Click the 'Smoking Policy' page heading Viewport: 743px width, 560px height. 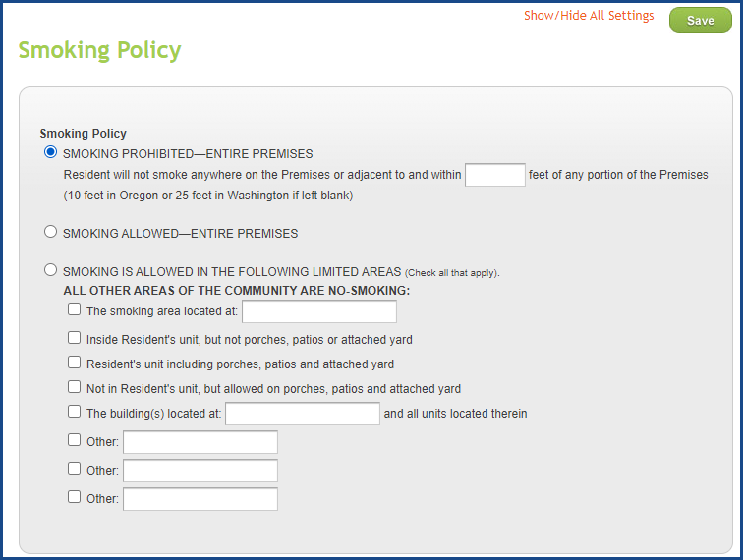(99, 51)
